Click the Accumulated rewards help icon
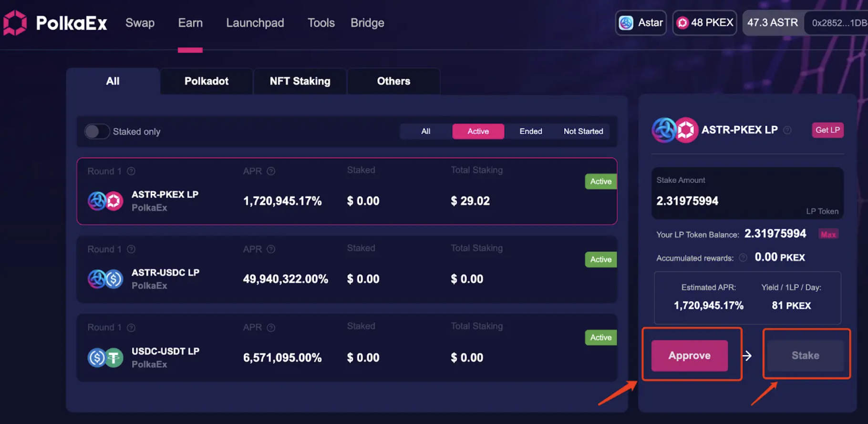The width and height of the screenshot is (868, 424). [743, 258]
